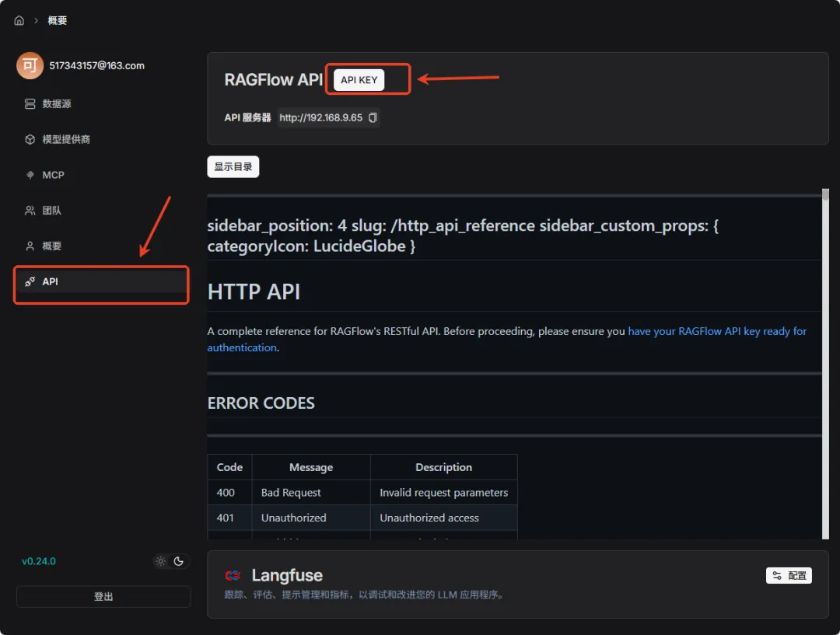Click the Unauthorized access cell

coord(444,518)
